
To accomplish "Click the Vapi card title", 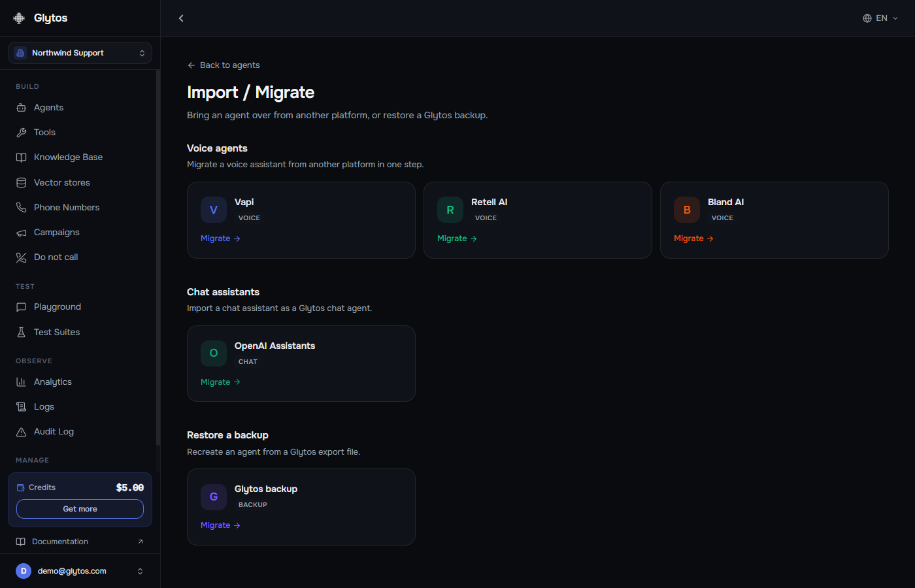I will coord(244,202).
